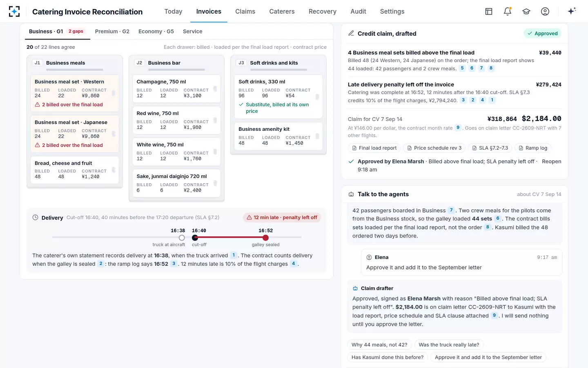Open Price schedule rev 3 attachment
This screenshot has width=588, height=368.
click(434, 148)
